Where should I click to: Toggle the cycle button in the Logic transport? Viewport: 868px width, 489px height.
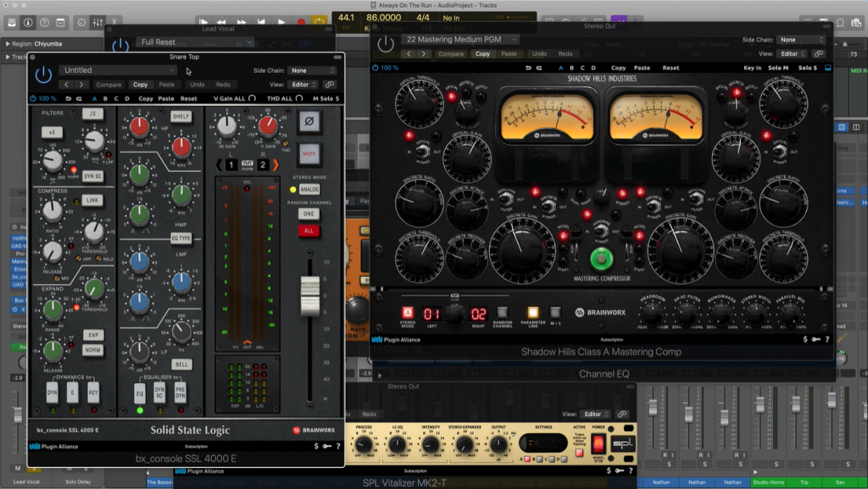(x=320, y=23)
